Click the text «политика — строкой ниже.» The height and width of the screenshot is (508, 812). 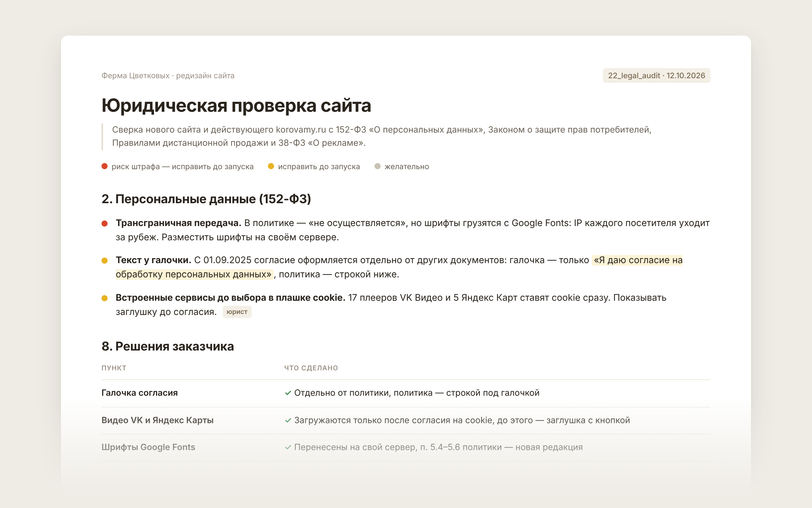coord(339,275)
